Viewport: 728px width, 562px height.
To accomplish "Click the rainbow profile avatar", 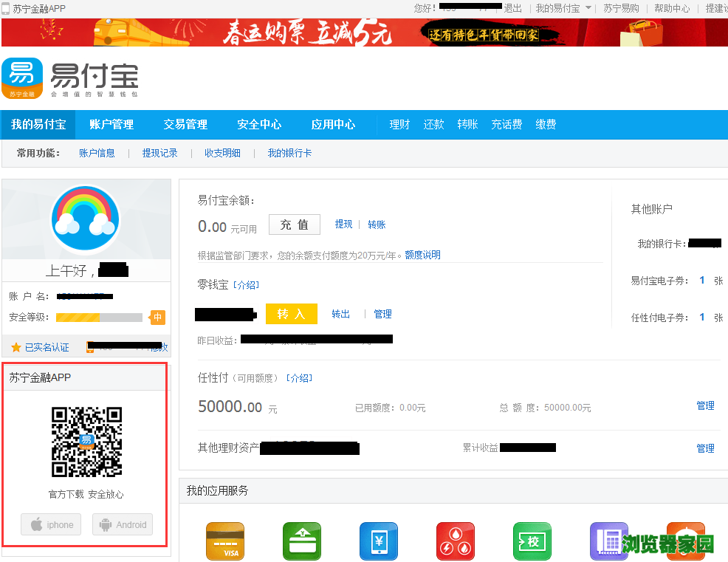I will (86, 219).
